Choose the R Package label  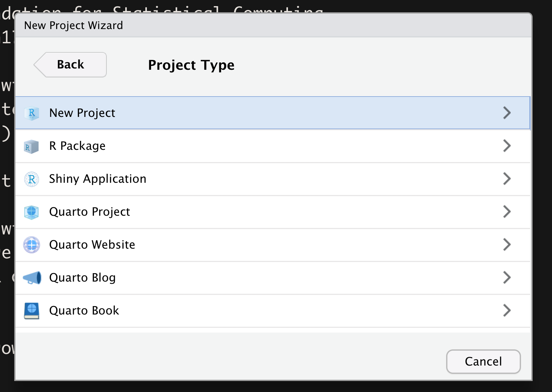[x=77, y=146]
